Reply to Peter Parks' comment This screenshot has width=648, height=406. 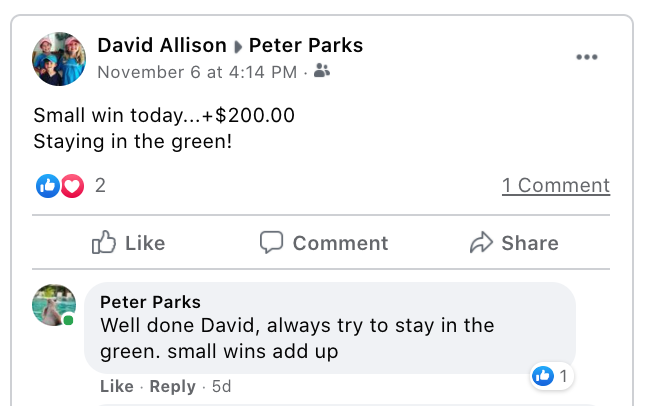tap(172, 386)
